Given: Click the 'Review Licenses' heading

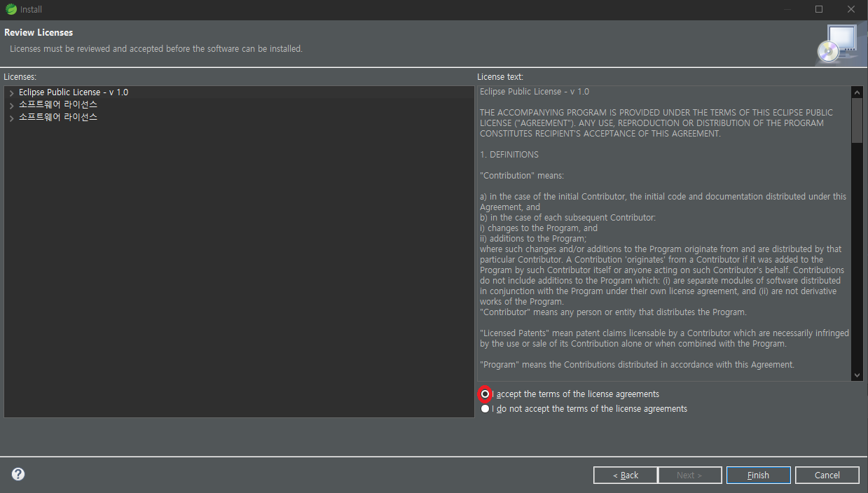Looking at the screenshot, I should tap(39, 32).
